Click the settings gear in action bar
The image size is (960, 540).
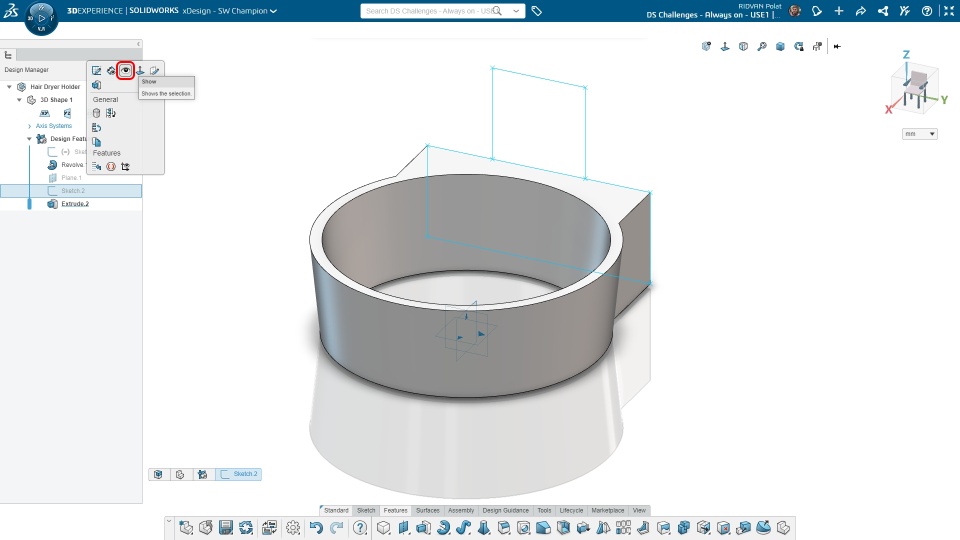point(293,528)
